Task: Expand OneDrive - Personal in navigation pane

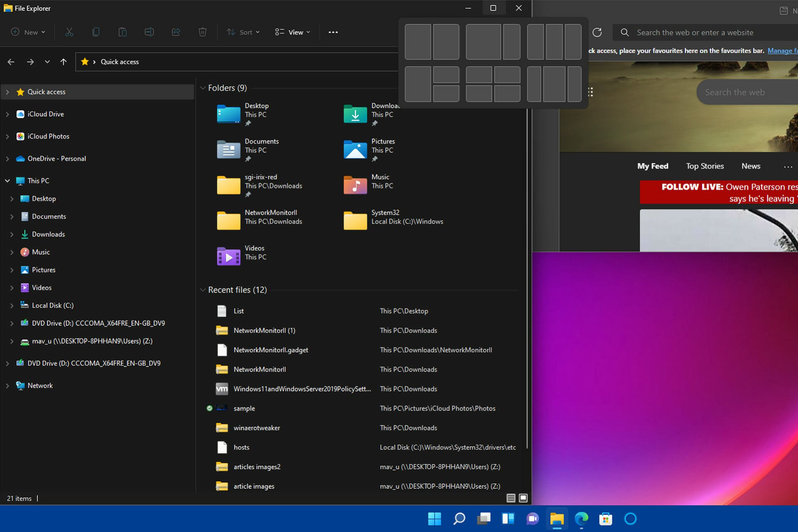Action: click(7, 159)
